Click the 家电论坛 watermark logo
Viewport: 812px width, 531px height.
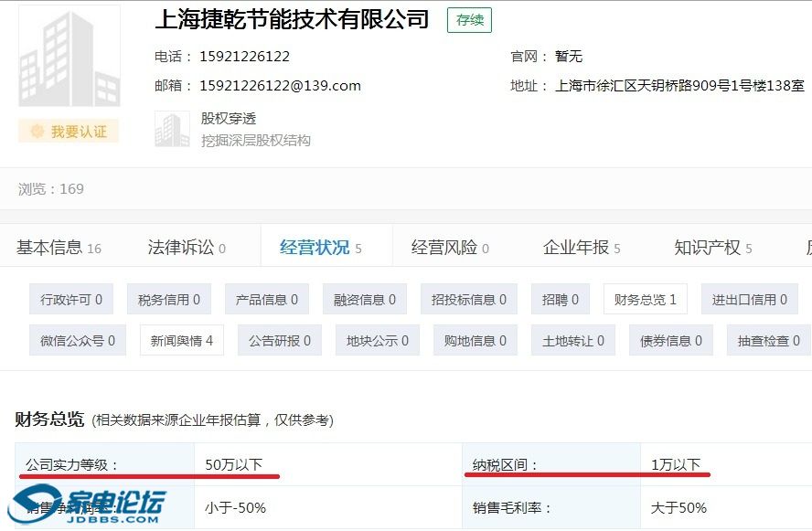[87, 505]
